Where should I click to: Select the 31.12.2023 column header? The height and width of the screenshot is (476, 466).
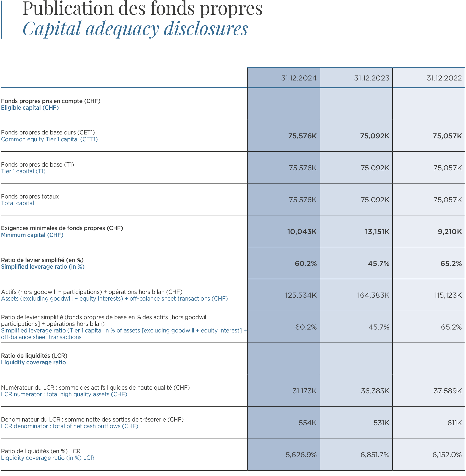click(372, 78)
